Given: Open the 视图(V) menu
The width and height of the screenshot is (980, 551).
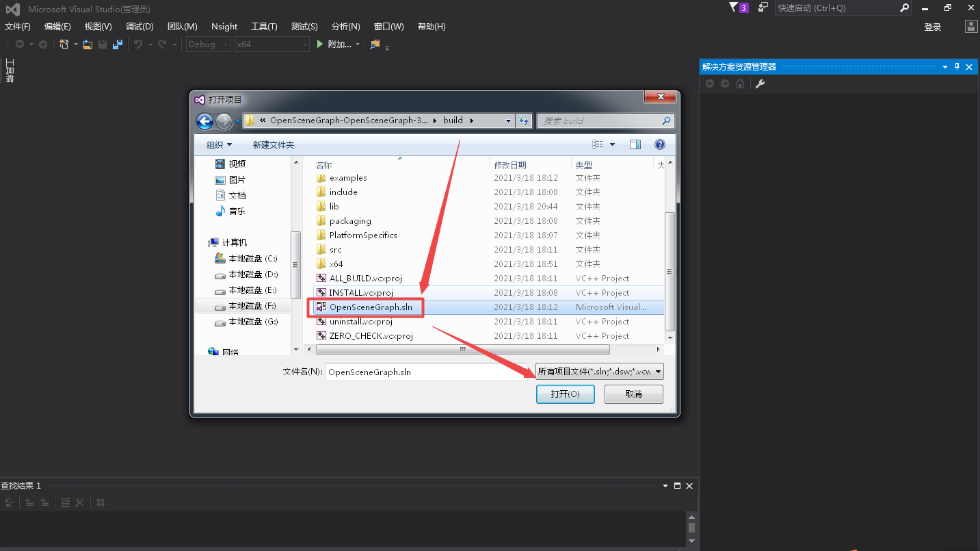Looking at the screenshot, I should (98, 27).
